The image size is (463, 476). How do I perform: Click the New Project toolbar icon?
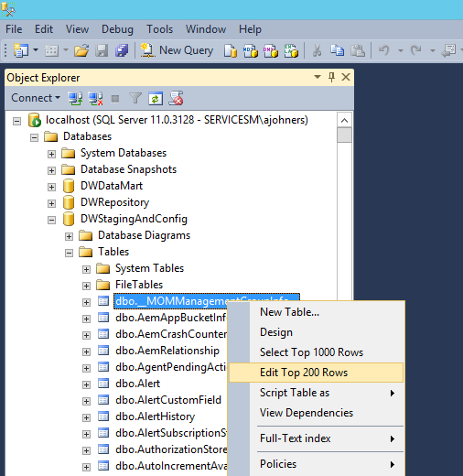(21, 50)
